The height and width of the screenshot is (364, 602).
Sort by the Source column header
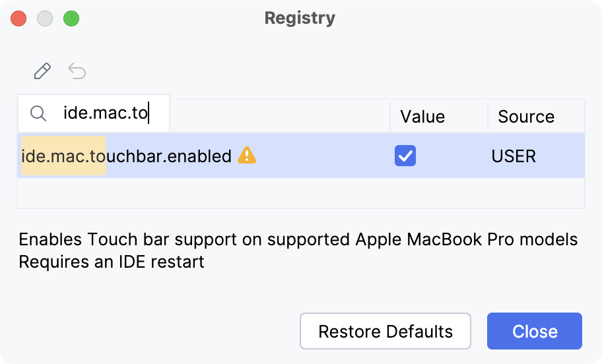[526, 117]
